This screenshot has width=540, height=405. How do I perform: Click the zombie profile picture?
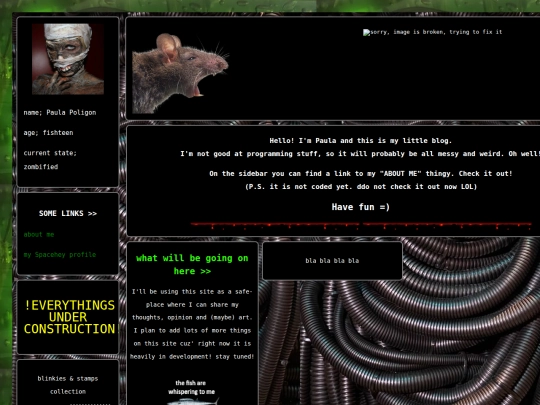pyautogui.click(x=68, y=59)
